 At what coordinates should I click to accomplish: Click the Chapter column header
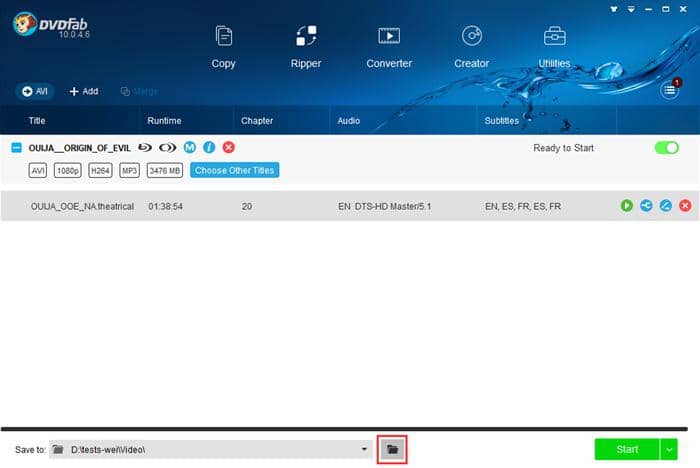(x=257, y=121)
